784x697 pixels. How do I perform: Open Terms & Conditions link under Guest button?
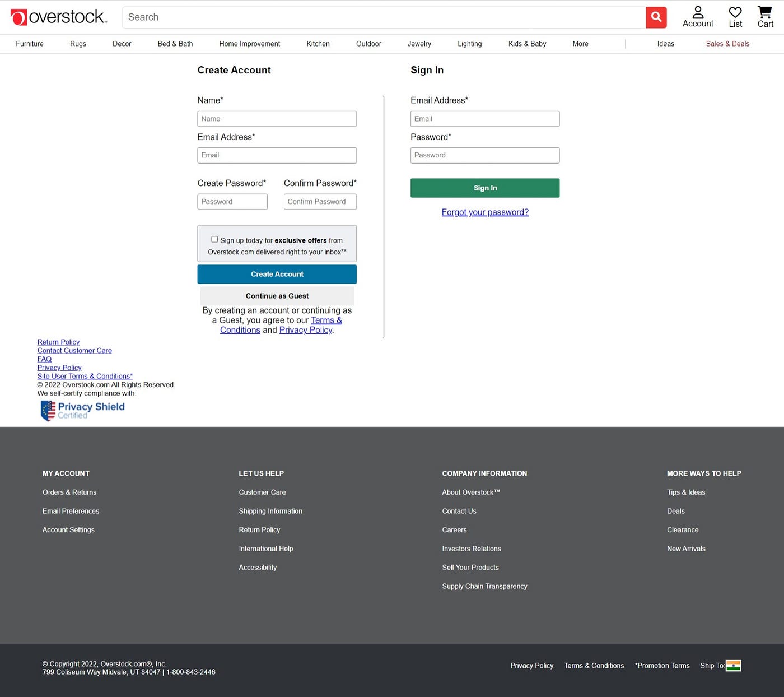(x=326, y=320)
